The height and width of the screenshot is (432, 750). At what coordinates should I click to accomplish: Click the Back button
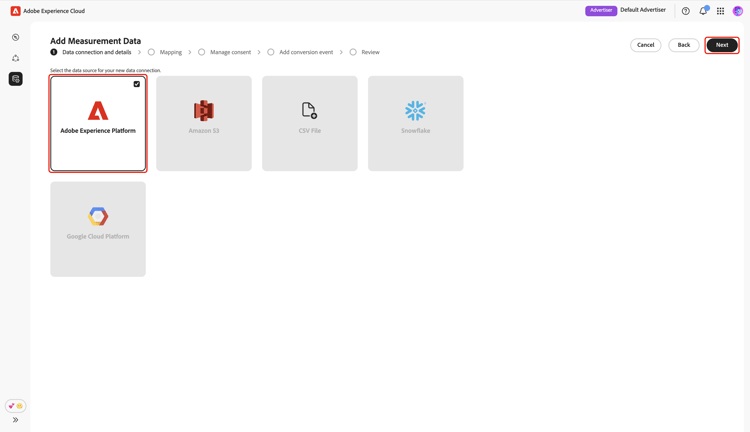(684, 45)
